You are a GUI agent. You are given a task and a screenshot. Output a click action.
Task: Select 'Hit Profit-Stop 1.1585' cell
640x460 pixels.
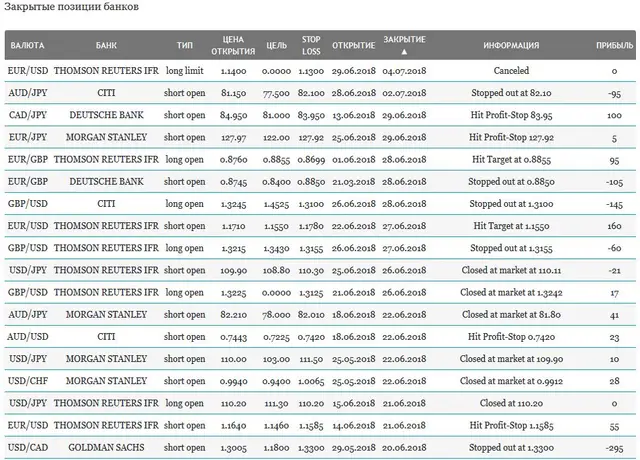pos(511,425)
